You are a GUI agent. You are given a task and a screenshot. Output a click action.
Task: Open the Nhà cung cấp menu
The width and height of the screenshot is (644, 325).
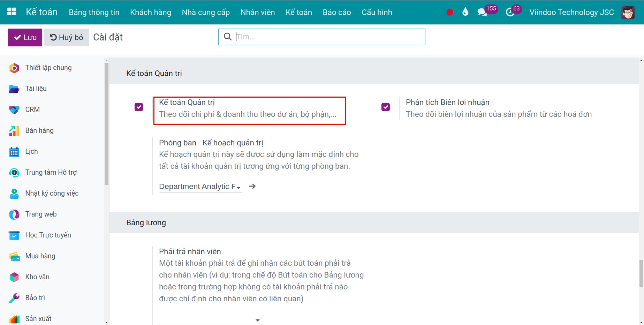click(x=206, y=12)
